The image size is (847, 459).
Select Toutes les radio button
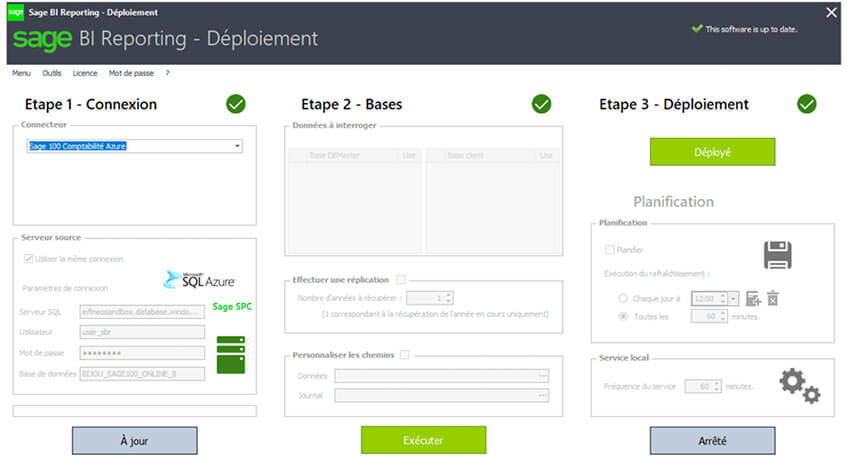[623, 316]
